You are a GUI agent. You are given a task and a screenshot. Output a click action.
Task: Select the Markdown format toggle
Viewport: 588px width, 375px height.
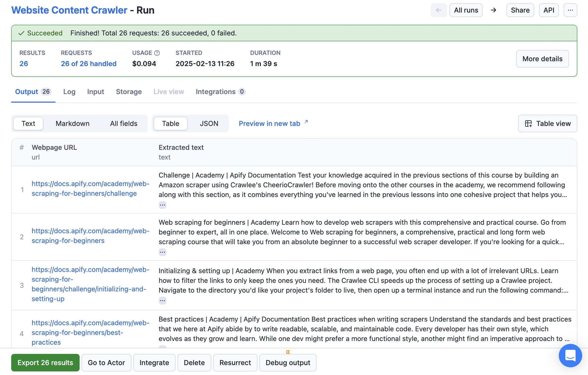click(72, 123)
